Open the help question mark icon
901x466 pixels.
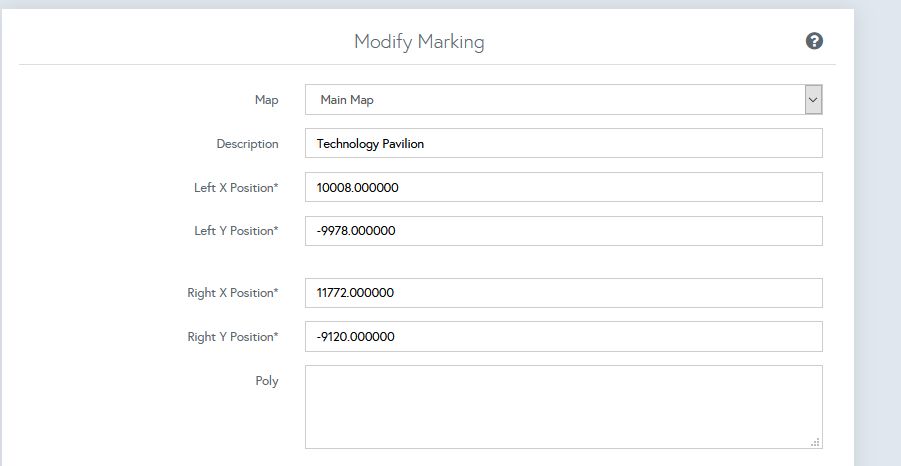pos(814,41)
